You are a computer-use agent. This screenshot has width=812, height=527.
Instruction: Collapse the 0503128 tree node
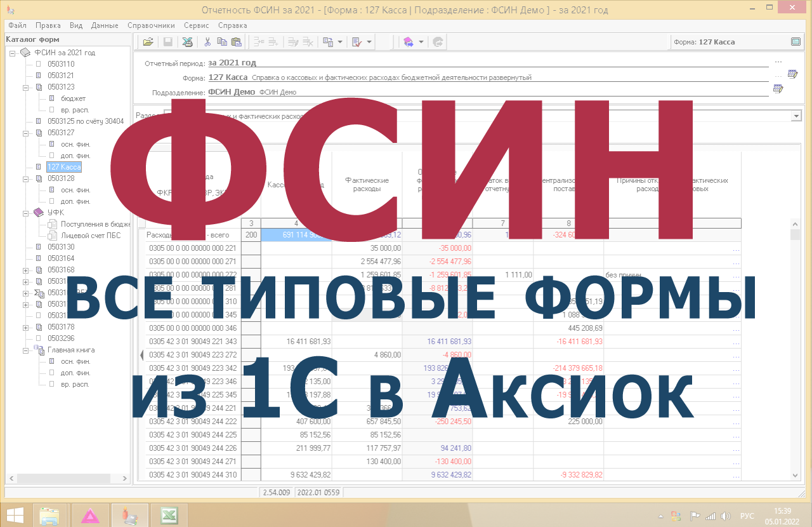tap(25, 178)
